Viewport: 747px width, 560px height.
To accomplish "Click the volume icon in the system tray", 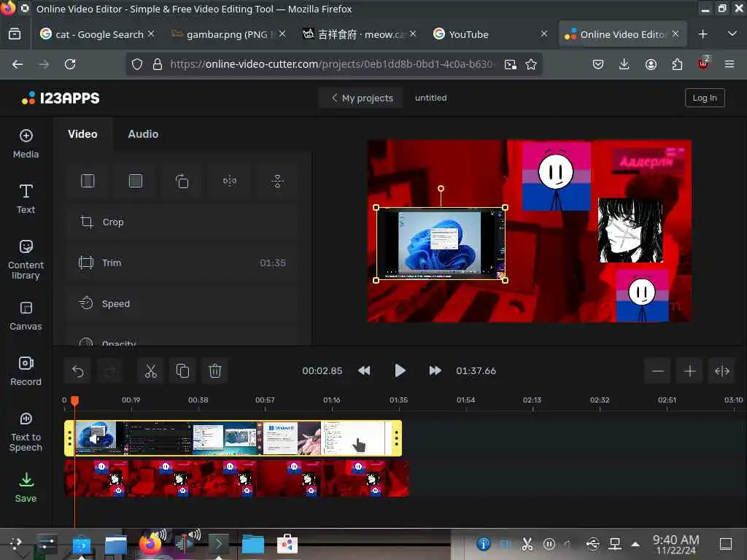I will pos(568,544).
